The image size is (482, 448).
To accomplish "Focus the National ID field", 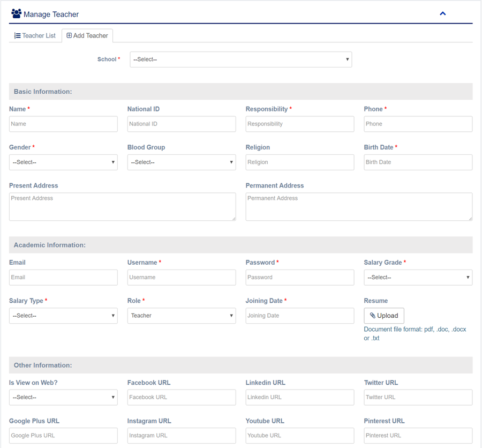I will click(182, 124).
